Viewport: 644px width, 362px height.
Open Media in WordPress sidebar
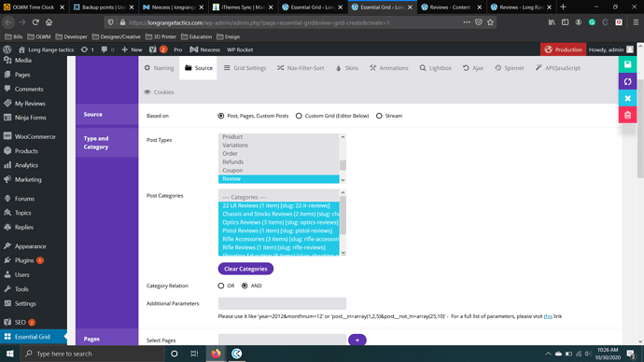(x=23, y=61)
